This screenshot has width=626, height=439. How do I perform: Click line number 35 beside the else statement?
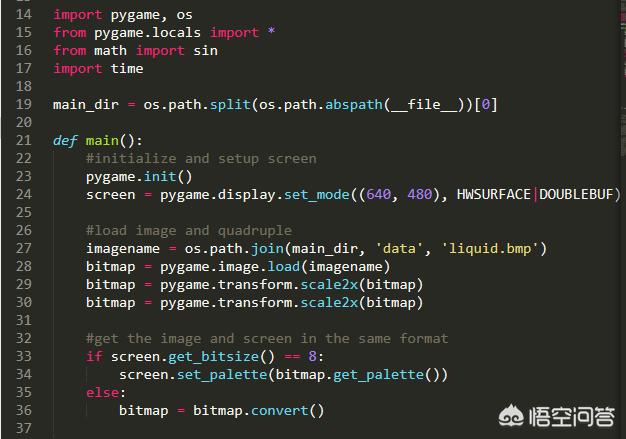[25, 392]
